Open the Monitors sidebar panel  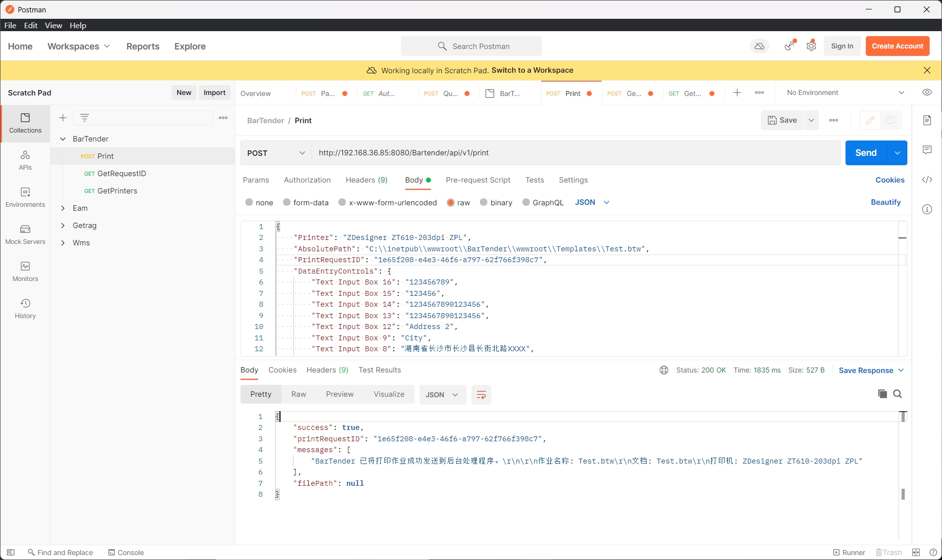pos(25,272)
